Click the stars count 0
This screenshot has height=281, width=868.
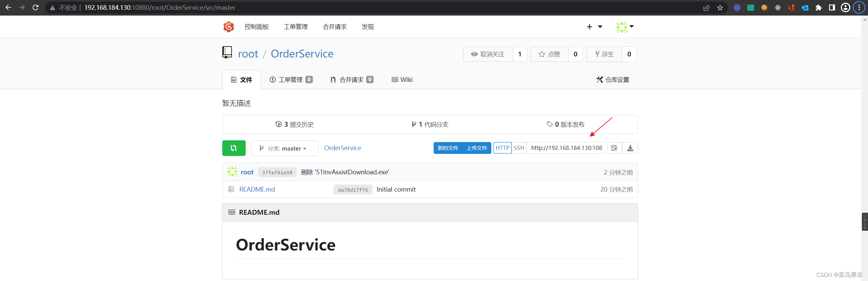[575, 54]
